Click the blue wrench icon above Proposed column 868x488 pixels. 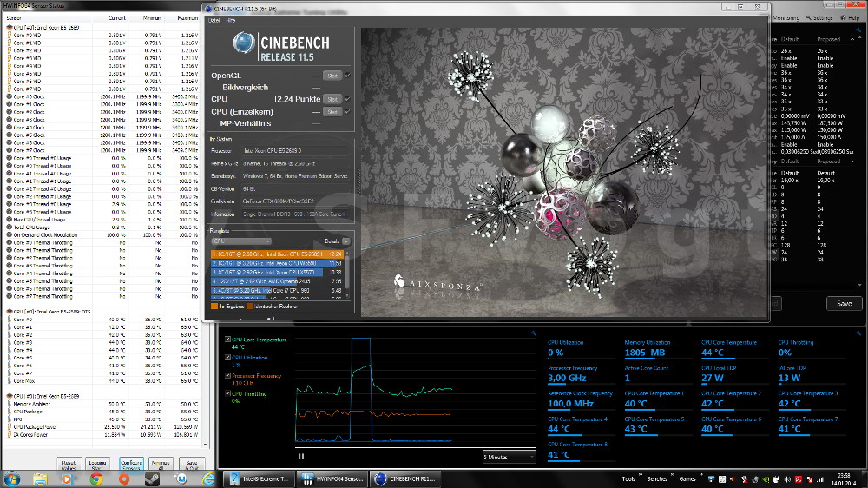(858, 30)
